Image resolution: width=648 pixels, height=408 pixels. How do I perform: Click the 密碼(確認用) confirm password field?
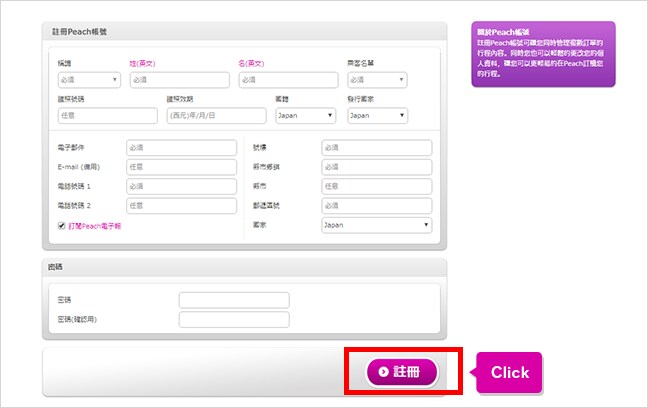coord(234,320)
